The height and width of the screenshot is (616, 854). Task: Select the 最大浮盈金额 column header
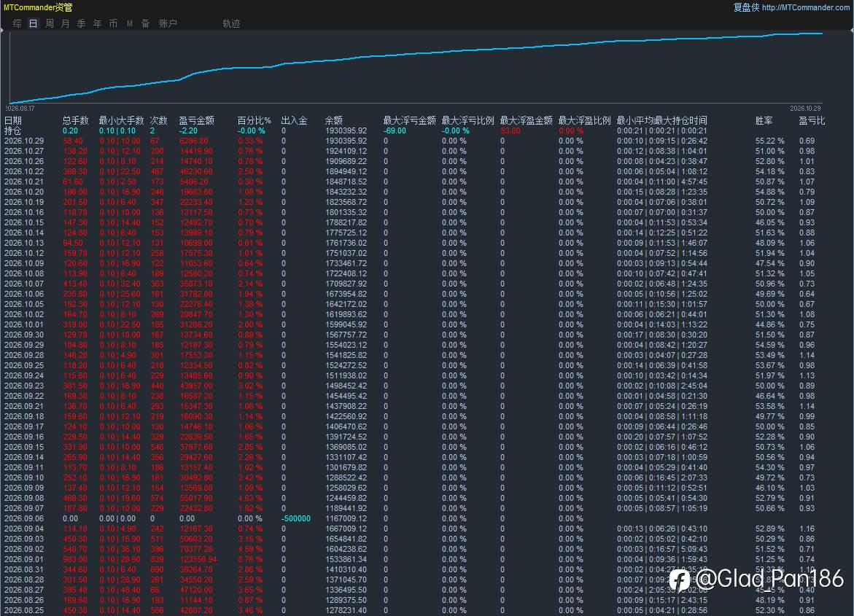(x=526, y=120)
